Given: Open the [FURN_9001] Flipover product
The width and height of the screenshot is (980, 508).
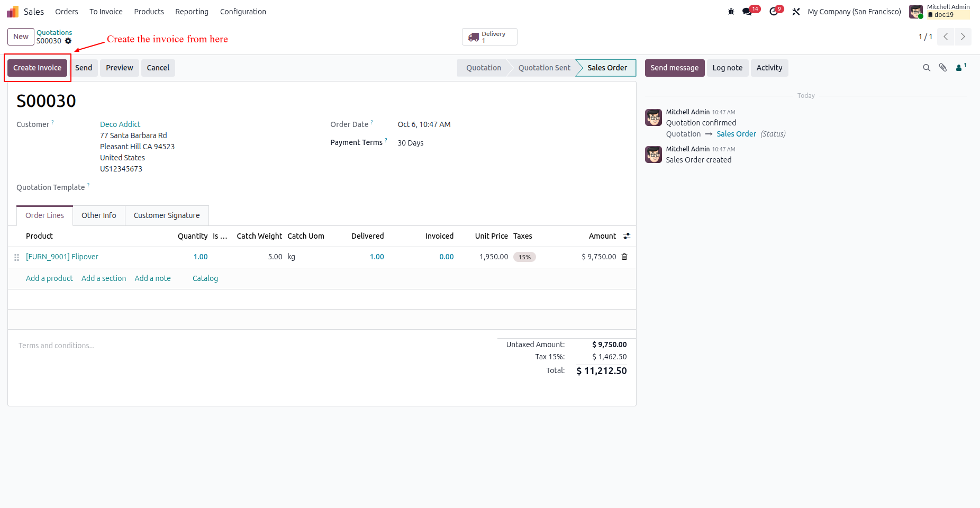Looking at the screenshot, I should click(62, 257).
